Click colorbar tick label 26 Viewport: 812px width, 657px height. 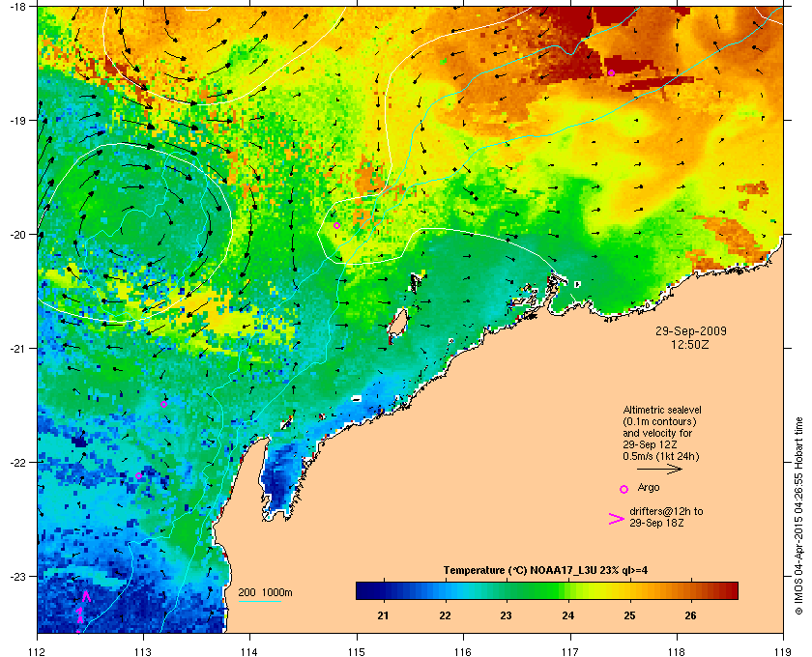[690, 615]
